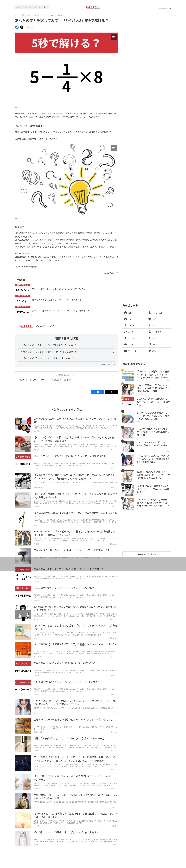This screenshot has width=186, height=868.
Task: Click the blue Facebook share button
Action: pyautogui.click(x=98, y=392)
